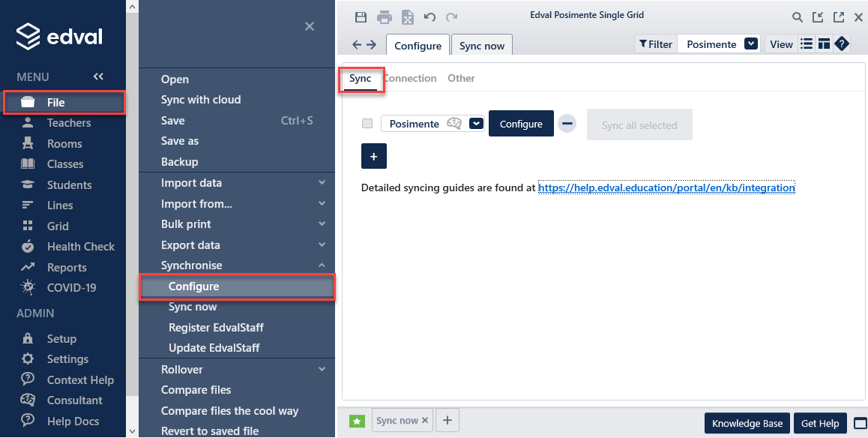Click the Excel export icon in toolbar
Screen dimensions: 868x438
click(408, 17)
